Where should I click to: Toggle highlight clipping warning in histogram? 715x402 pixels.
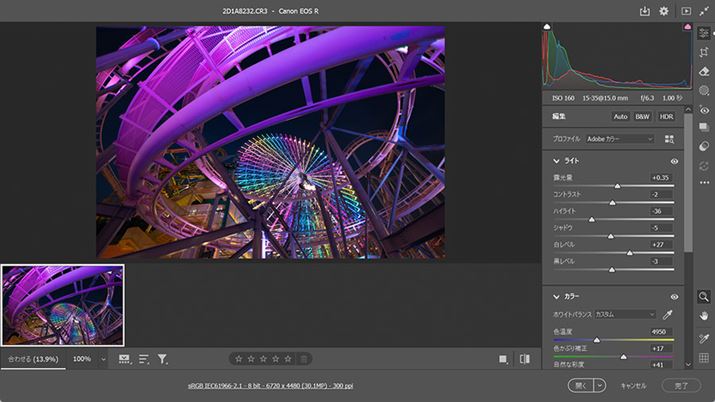click(687, 27)
